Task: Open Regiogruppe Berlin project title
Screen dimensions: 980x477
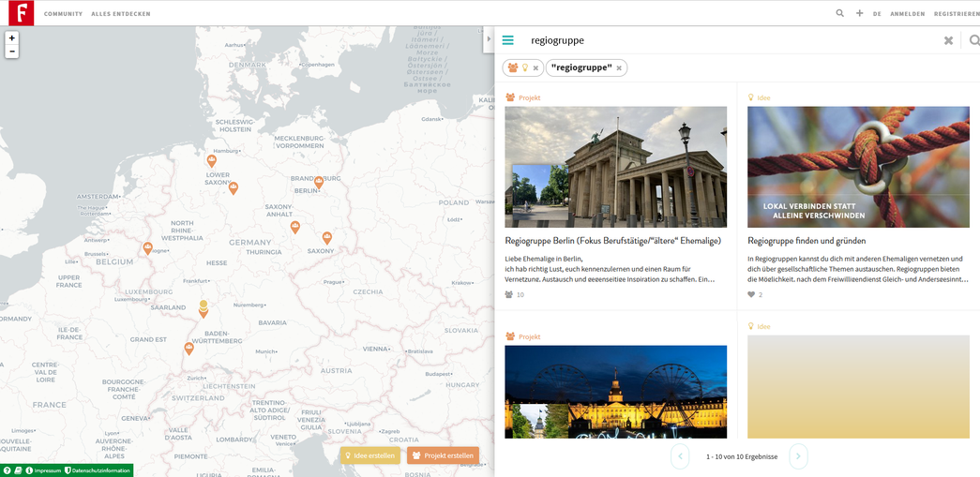Action: click(612, 240)
